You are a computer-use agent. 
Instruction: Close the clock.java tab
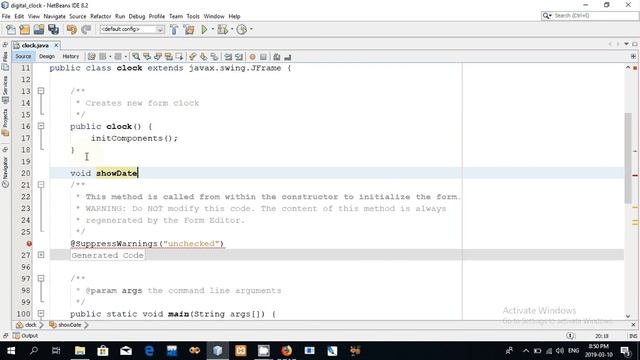coord(56,45)
